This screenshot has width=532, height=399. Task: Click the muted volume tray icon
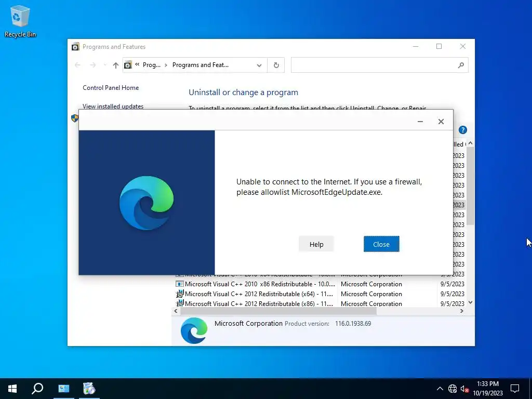coord(464,389)
